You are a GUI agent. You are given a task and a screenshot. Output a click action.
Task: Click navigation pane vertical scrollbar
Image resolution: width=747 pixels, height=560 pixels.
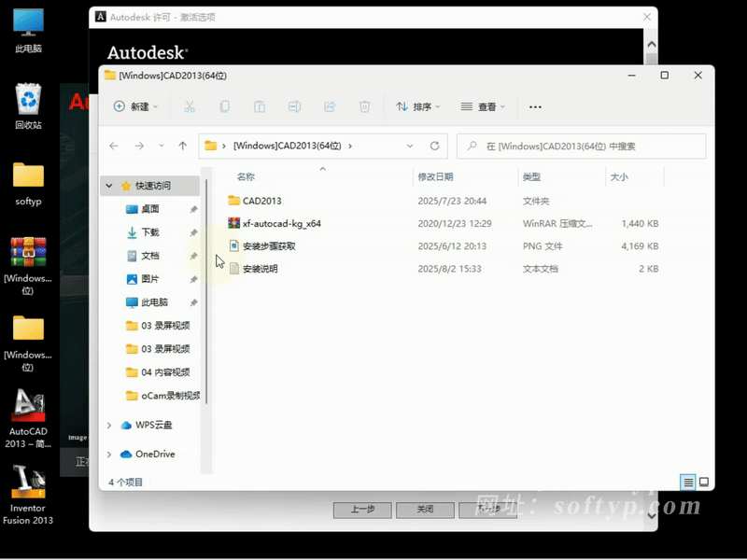[206, 291]
